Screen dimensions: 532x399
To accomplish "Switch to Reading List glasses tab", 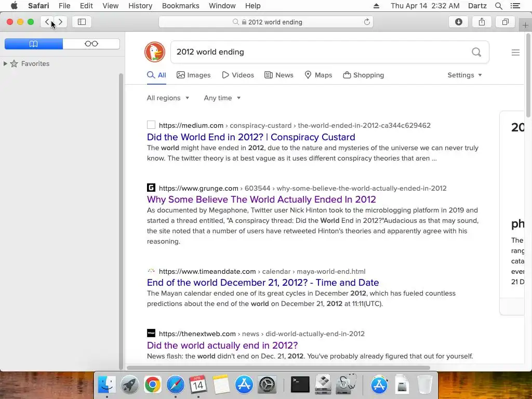I will tap(91, 44).
